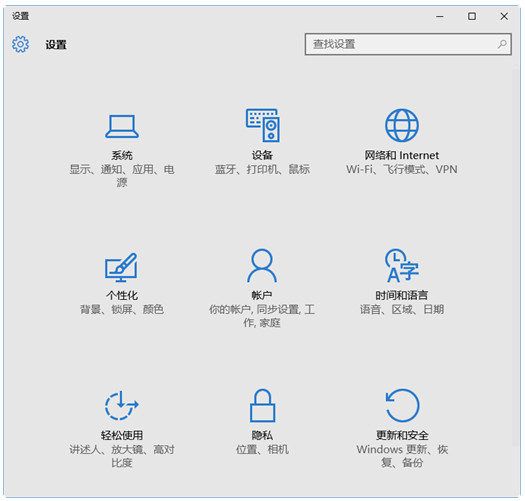Click the description Windows 更新、恢复、备份
This screenshot has width=525, height=501.
[x=402, y=456]
